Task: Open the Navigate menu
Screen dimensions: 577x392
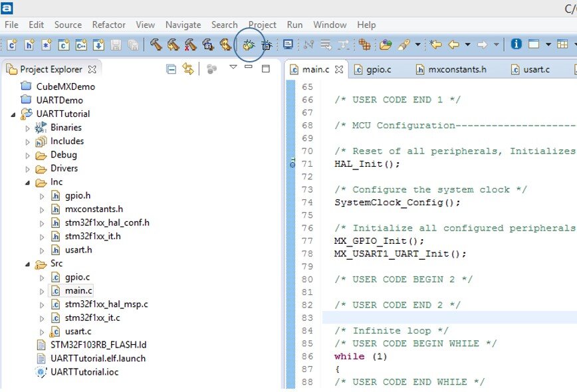Action: (x=183, y=25)
